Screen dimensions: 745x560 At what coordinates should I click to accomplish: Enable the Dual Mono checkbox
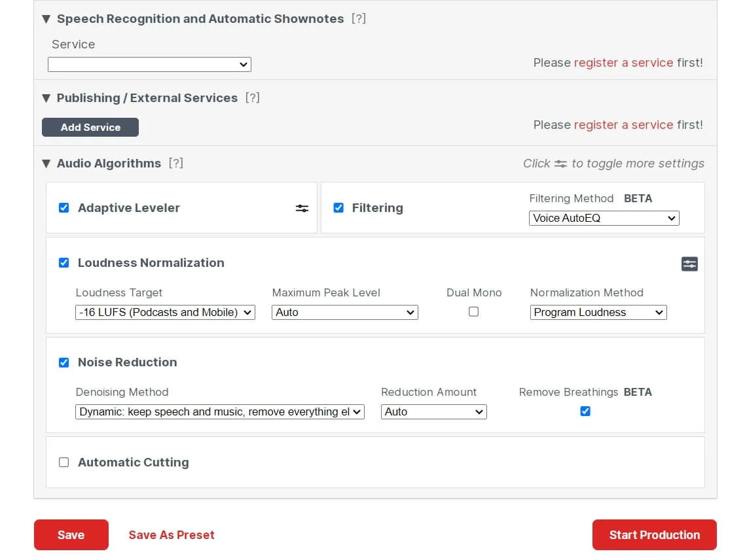[x=473, y=312]
